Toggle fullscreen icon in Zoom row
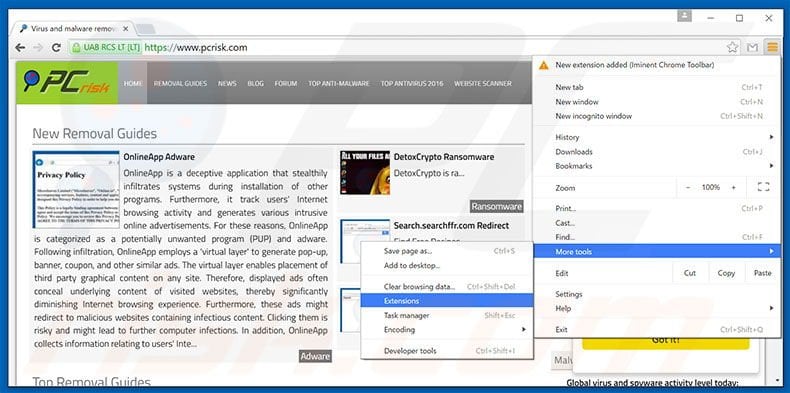This screenshot has width=790, height=393. point(763,187)
